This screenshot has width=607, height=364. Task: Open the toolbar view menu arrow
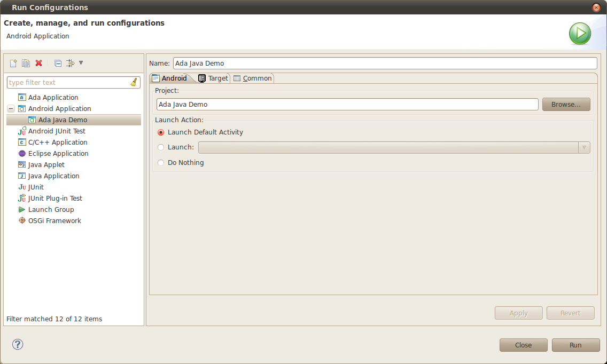(x=81, y=63)
